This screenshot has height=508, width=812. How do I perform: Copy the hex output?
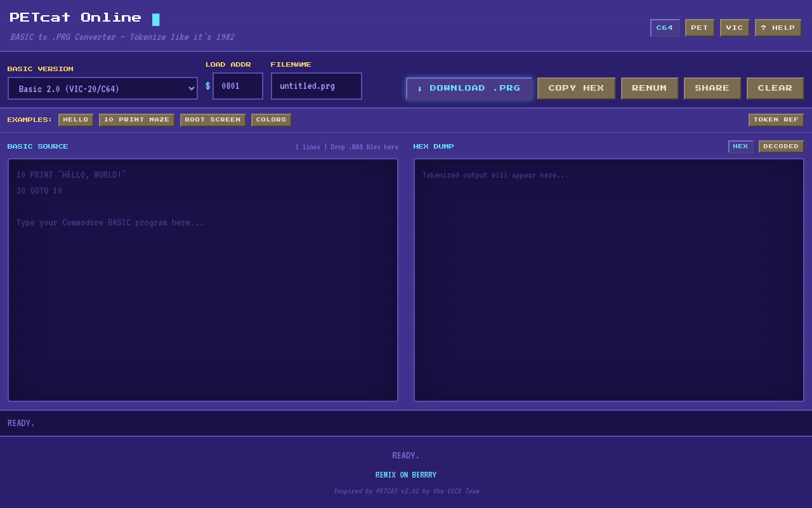point(576,88)
